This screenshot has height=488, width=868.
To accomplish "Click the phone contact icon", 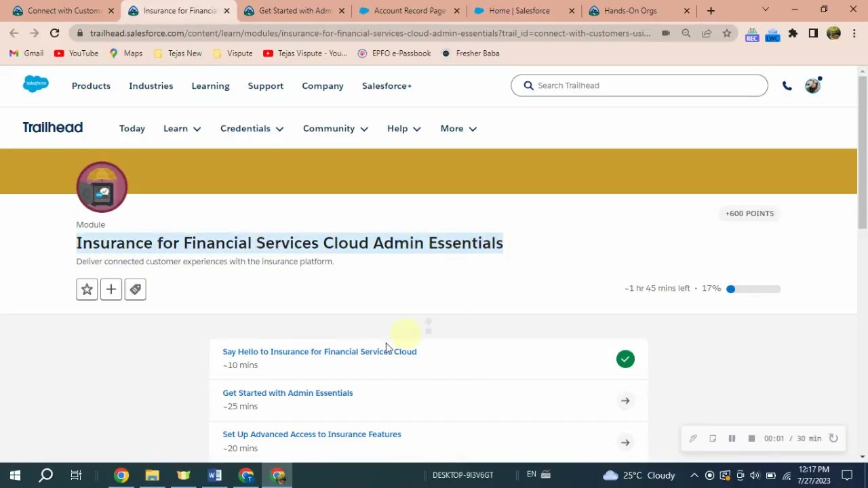I will [787, 86].
